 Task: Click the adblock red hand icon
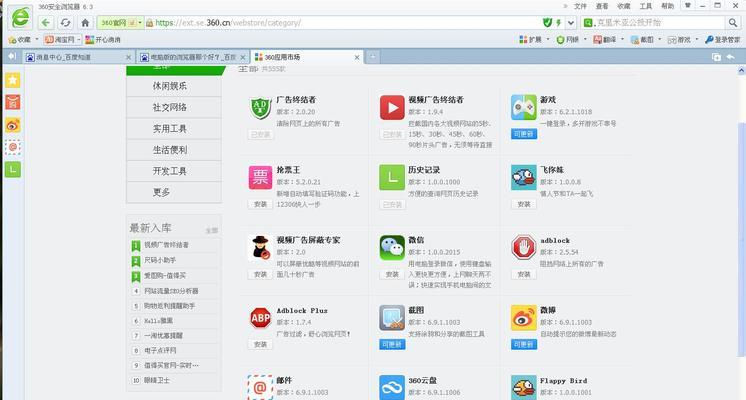[523, 247]
